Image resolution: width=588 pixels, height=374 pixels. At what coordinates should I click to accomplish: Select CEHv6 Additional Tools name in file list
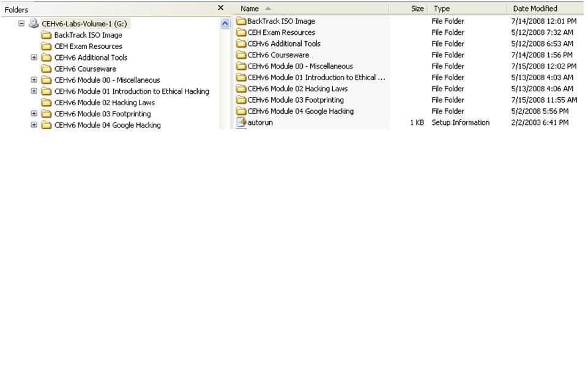pyautogui.click(x=284, y=44)
